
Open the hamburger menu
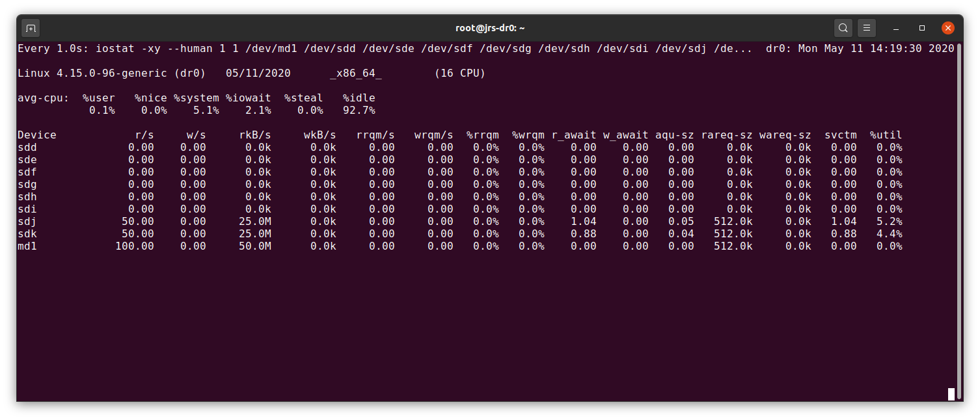(x=865, y=28)
